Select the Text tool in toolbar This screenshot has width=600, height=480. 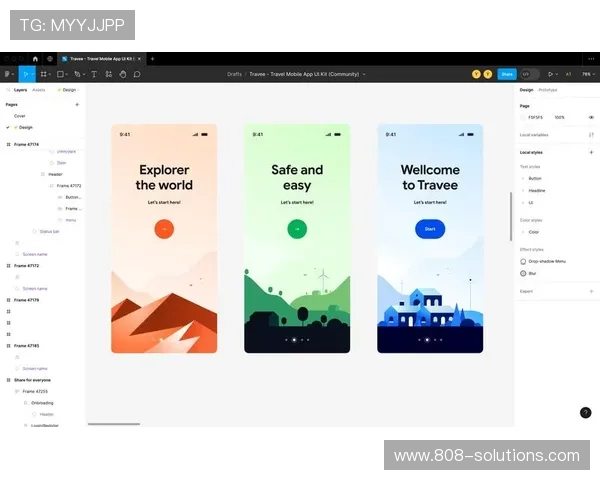tap(95, 74)
